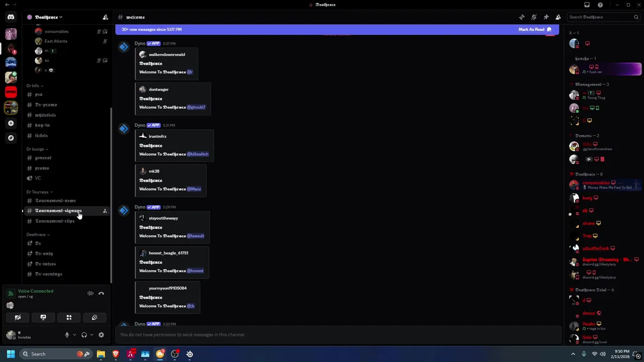This screenshot has height=362, width=644.
Task: Open the Inbox icon in title bar
Action: coord(587,5)
